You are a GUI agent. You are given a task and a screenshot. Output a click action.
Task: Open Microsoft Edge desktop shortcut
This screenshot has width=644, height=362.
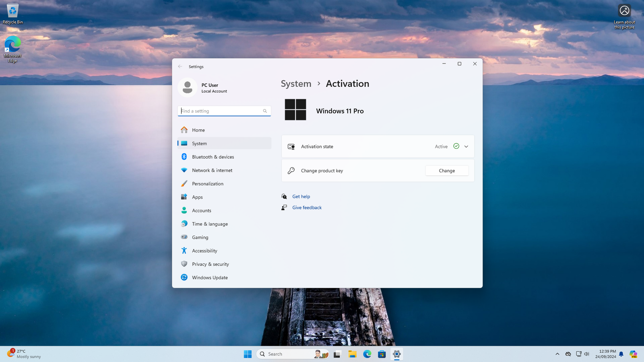pos(12,49)
